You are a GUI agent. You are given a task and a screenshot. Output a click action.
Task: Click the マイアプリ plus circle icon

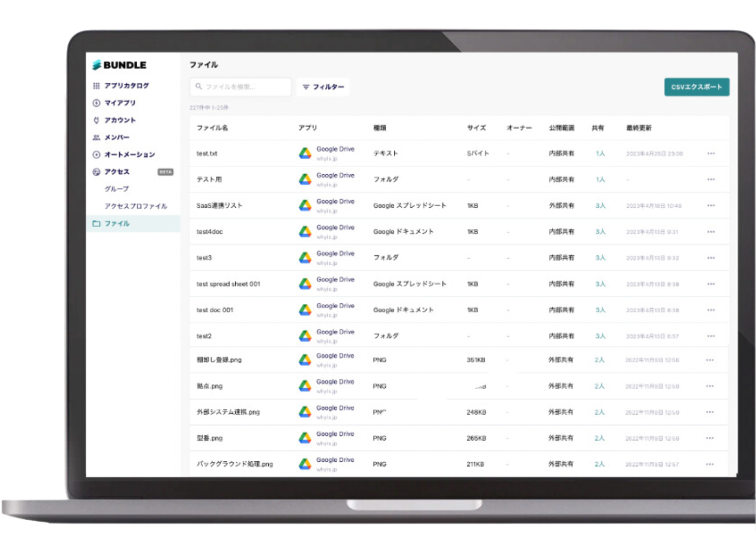point(97,103)
